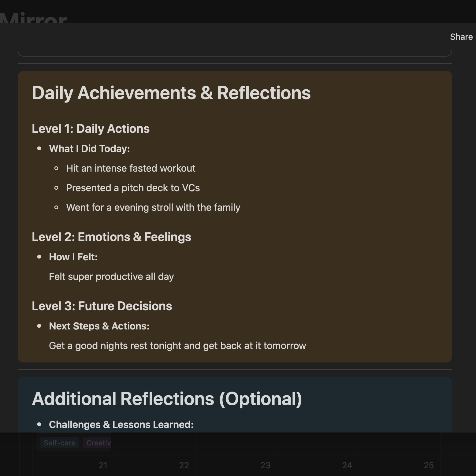Viewport: 476px width, 476px height.
Task: Click the Share button
Action: point(461,37)
